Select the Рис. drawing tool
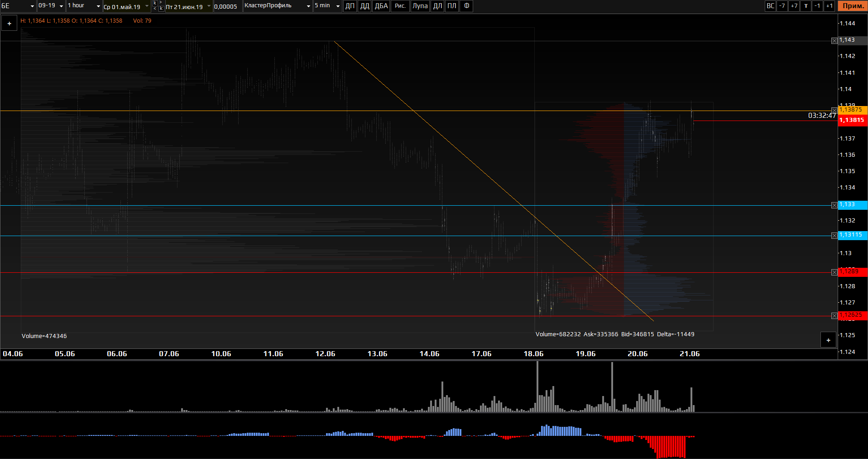 [400, 6]
